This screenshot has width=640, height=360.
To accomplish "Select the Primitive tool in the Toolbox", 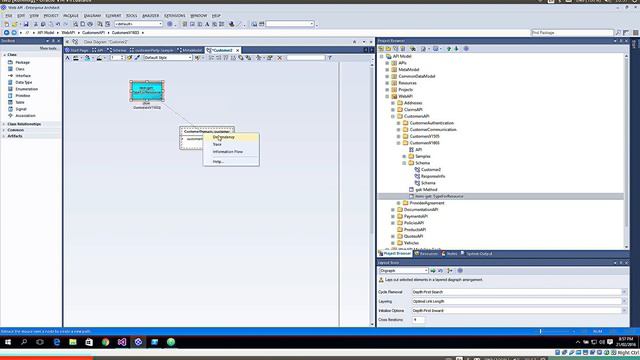I will 22,96.
